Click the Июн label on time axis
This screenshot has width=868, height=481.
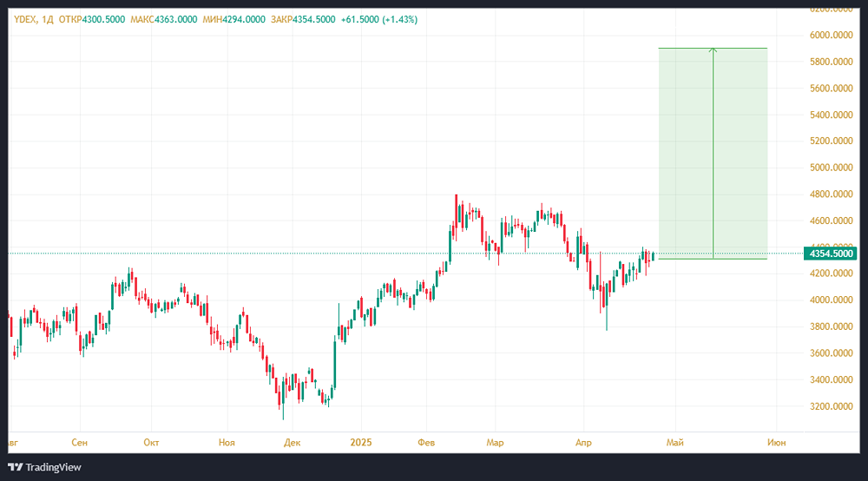click(776, 442)
